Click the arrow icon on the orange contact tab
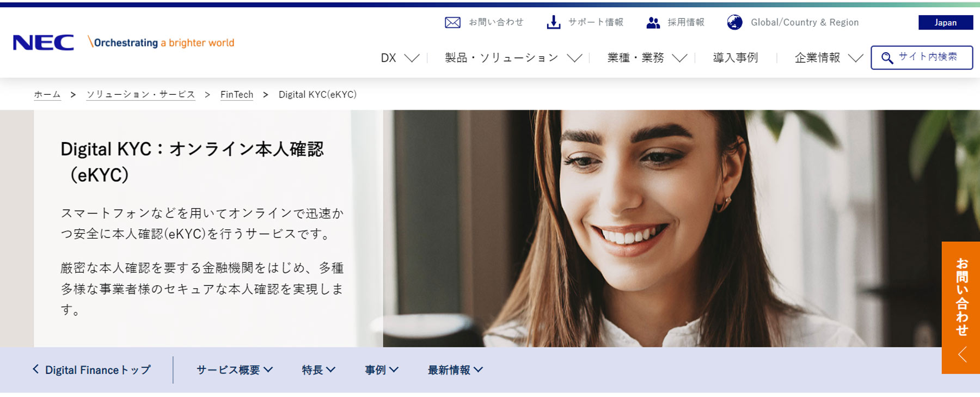The width and height of the screenshot is (980, 397). click(963, 354)
